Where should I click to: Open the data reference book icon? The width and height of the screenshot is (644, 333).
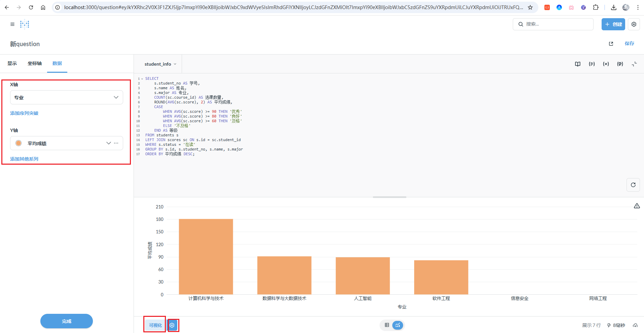pos(577,64)
